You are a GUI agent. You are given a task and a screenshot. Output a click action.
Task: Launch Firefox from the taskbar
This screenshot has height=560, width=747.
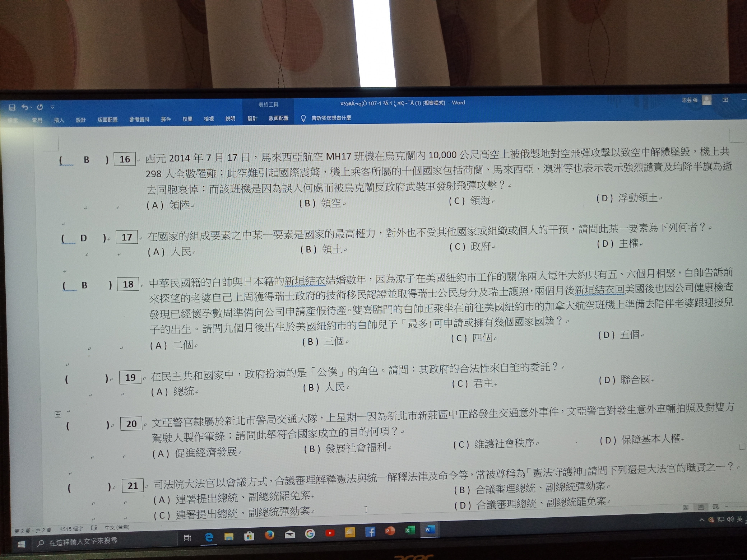[269, 535]
